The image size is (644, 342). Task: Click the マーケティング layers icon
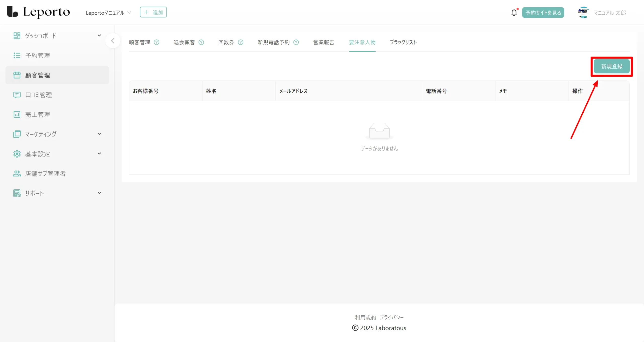pyautogui.click(x=17, y=134)
